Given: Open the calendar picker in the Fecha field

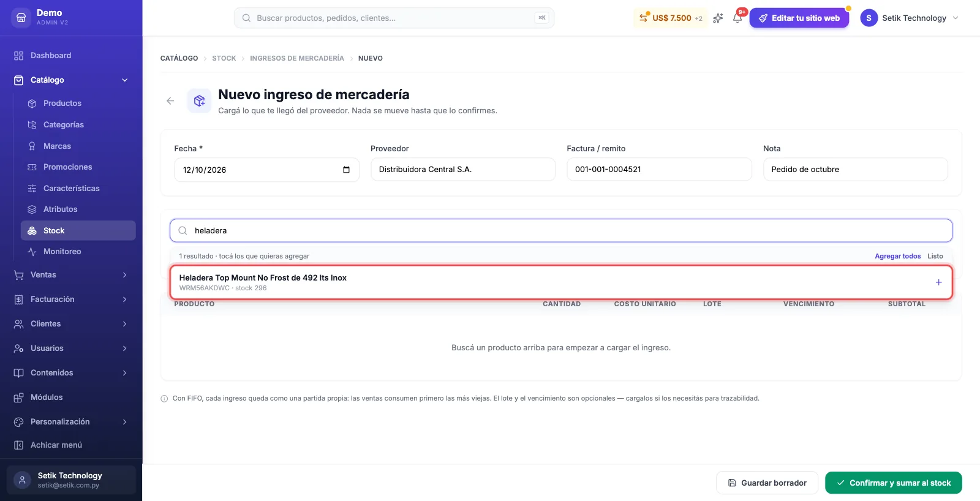Looking at the screenshot, I should coord(346,170).
